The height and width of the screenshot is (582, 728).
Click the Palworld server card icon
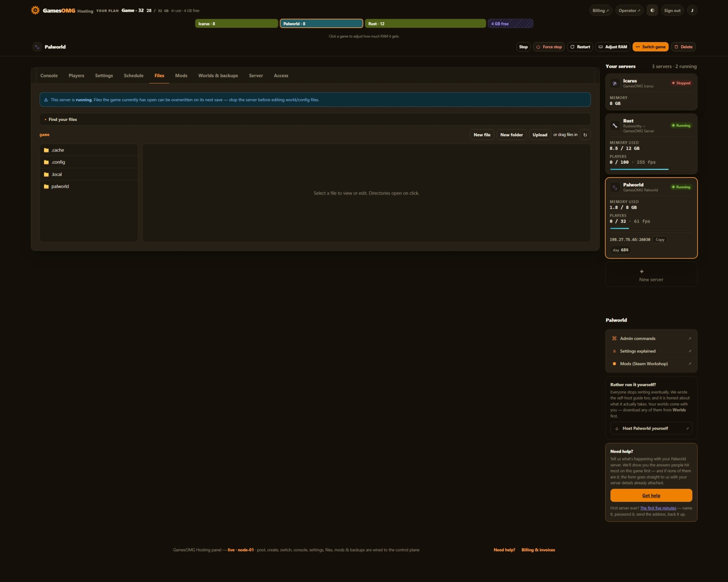(x=615, y=187)
